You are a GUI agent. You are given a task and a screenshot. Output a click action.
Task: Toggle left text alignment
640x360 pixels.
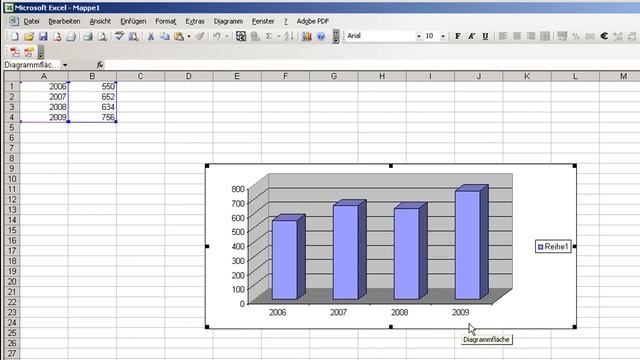pos(503,36)
